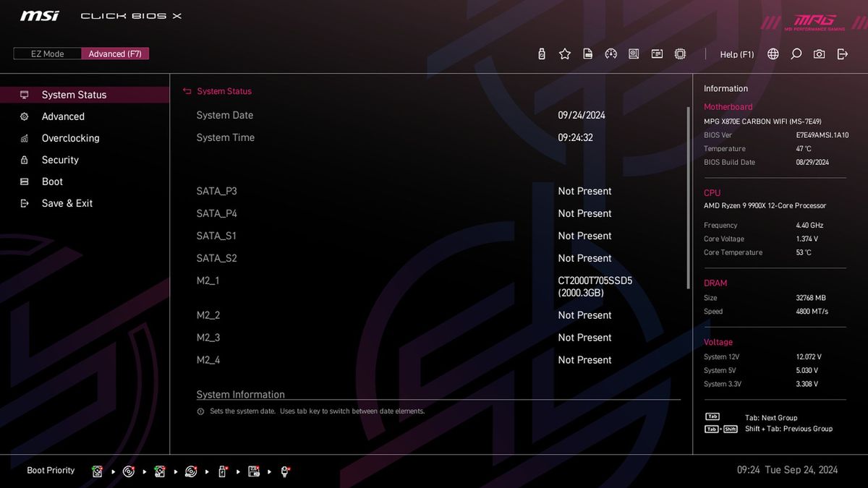Click DRAM speed 4800 MT/s value
Screen dimensions: 868x488
[x=812, y=312]
